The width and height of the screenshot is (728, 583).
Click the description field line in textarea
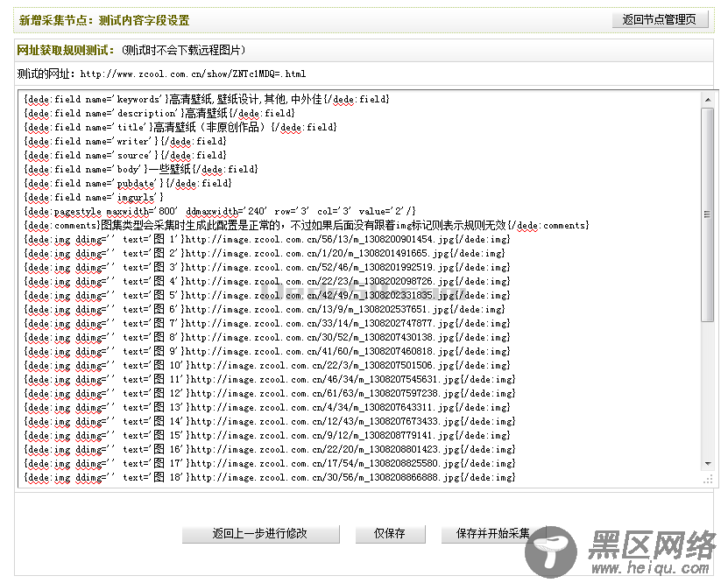[x=159, y=113]
